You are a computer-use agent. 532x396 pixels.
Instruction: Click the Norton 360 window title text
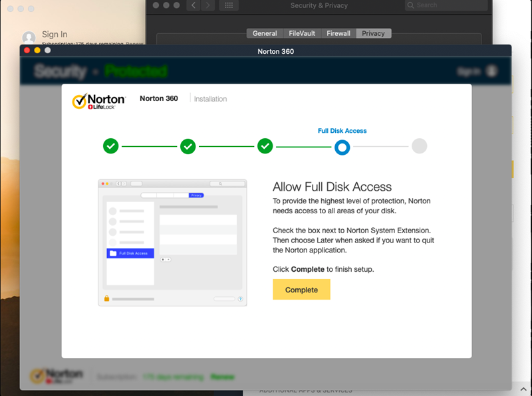(x=275, y=52)
